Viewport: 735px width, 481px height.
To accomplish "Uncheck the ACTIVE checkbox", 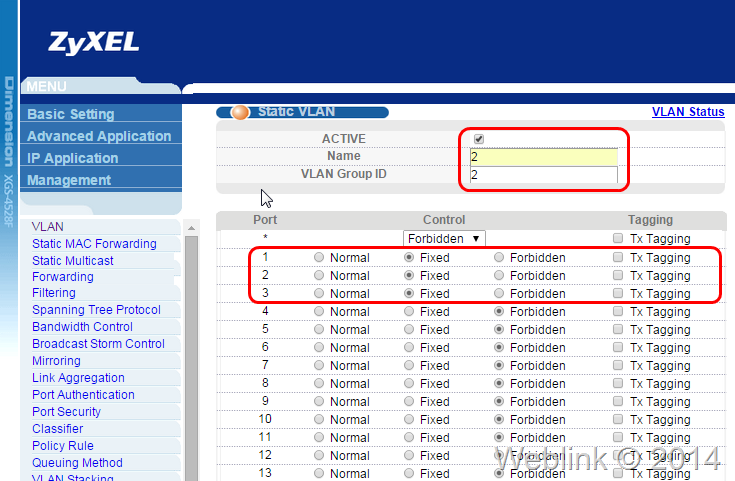I will click(479, 139).
